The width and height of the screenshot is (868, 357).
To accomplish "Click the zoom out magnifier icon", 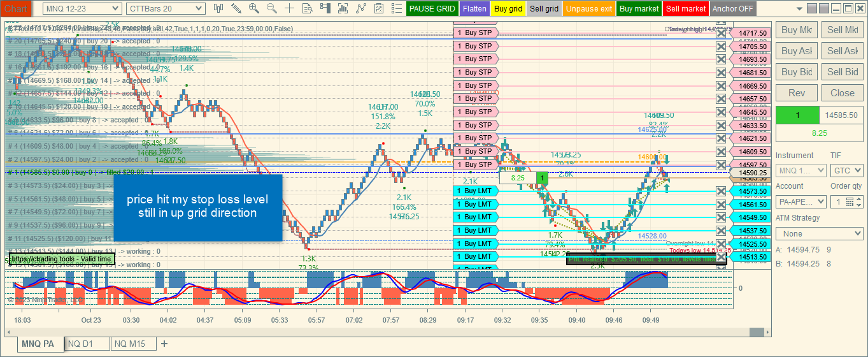I will 272,8.
